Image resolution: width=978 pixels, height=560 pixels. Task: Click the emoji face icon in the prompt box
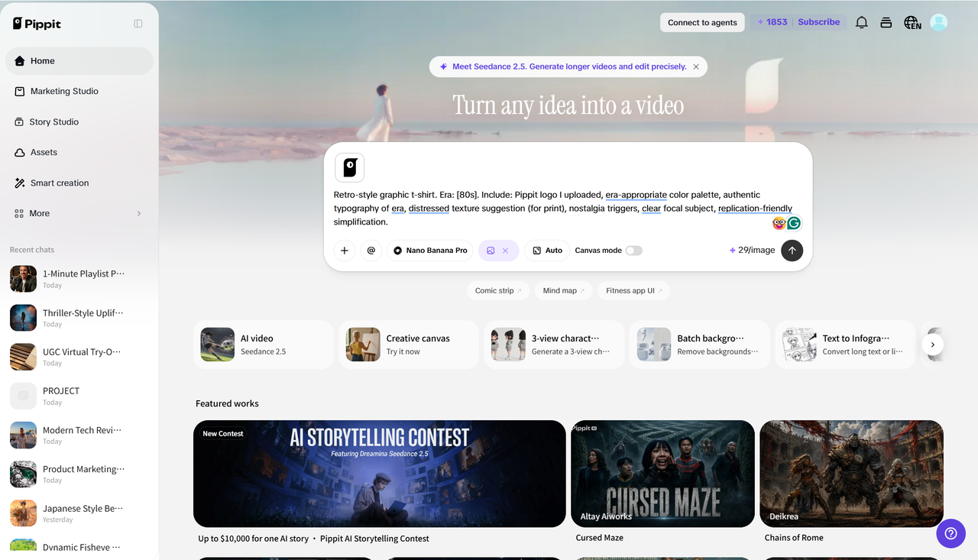[779, 223]
